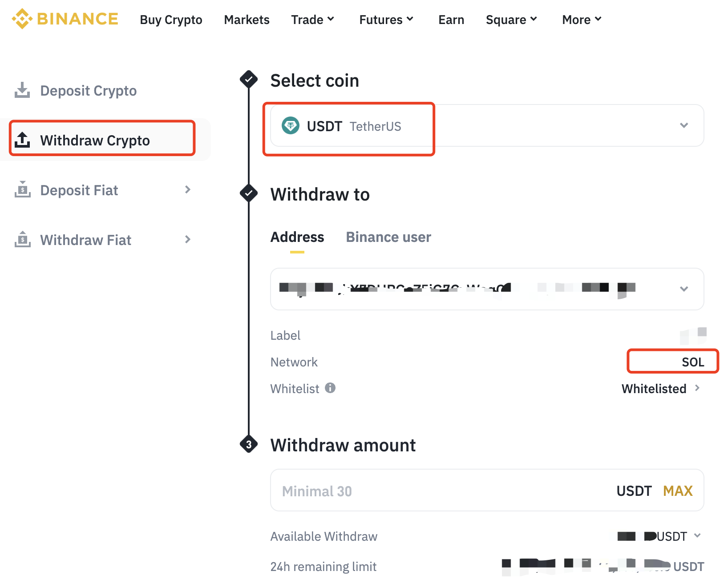728x579 pixels.
Task: Go to Markets page
Action: (x=247, y=20)
